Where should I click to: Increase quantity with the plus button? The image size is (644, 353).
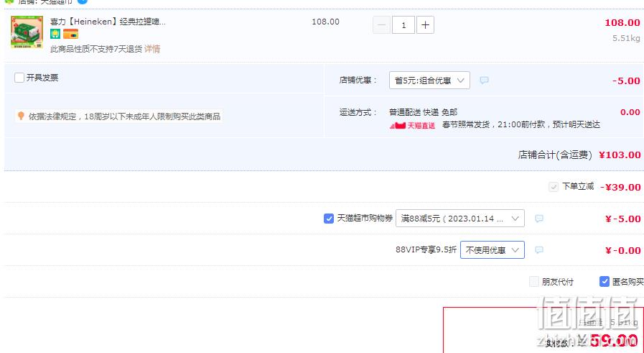pos(425,25)
